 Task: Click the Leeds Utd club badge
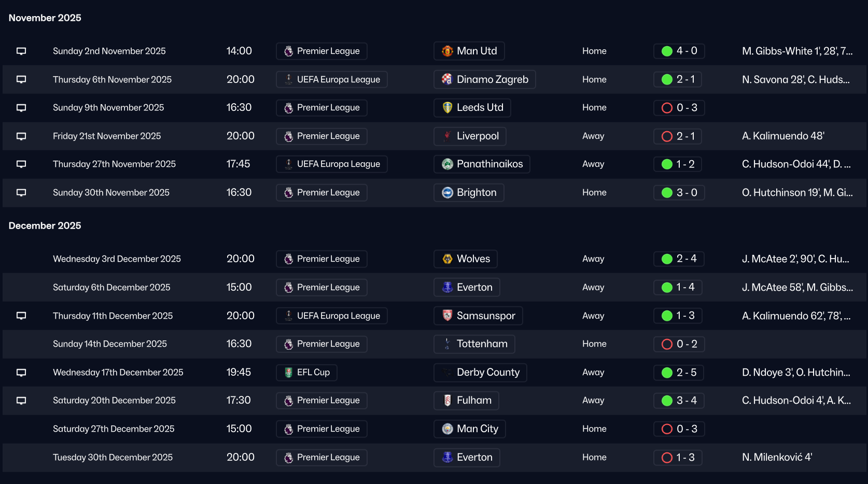coord(447,108)
